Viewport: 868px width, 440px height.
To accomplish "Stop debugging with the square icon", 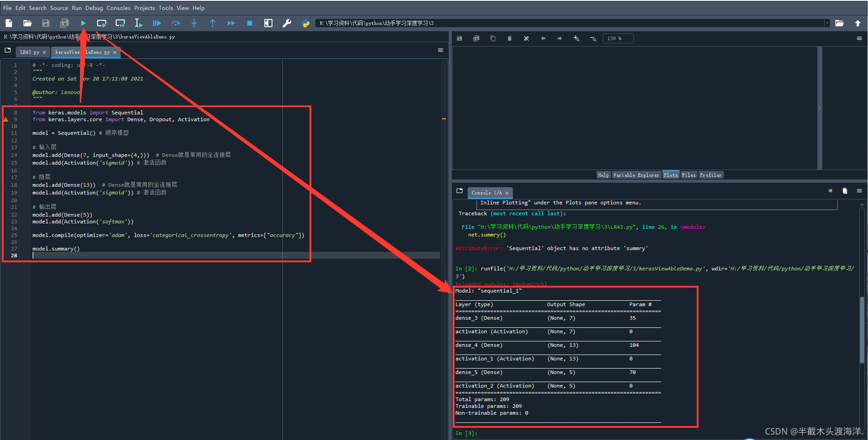I will pyautogui.click(x=249, y=23).
